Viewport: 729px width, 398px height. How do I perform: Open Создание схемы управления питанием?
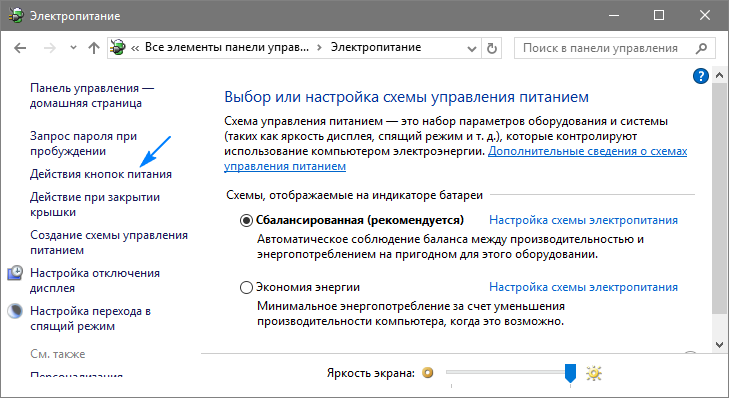109,242
